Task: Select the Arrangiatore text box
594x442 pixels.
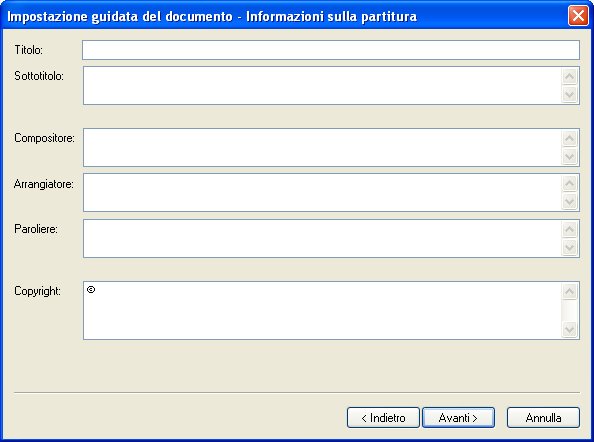Action: (322, 193)
